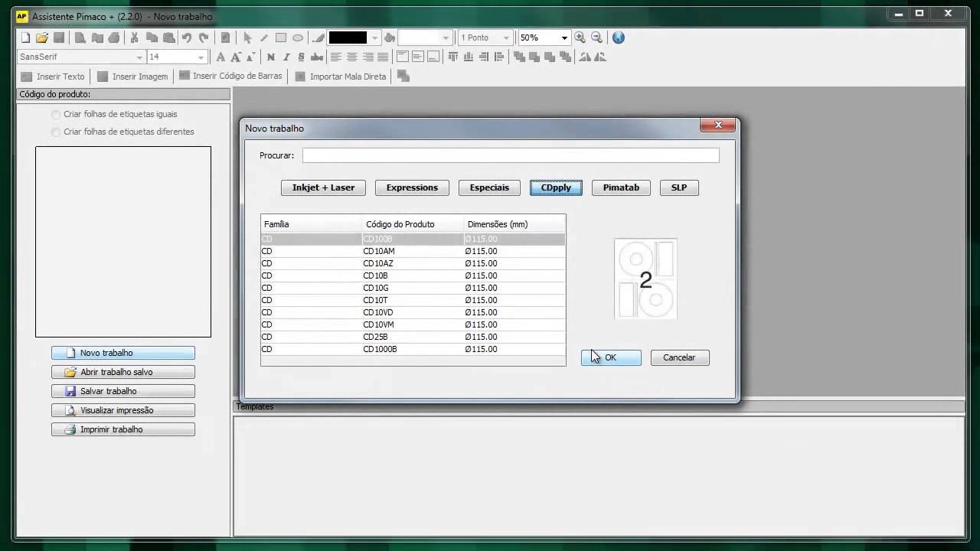Select the rectangle shape tool
The width and height of the screenshot is (980, 551).
(x=281, y=37)
